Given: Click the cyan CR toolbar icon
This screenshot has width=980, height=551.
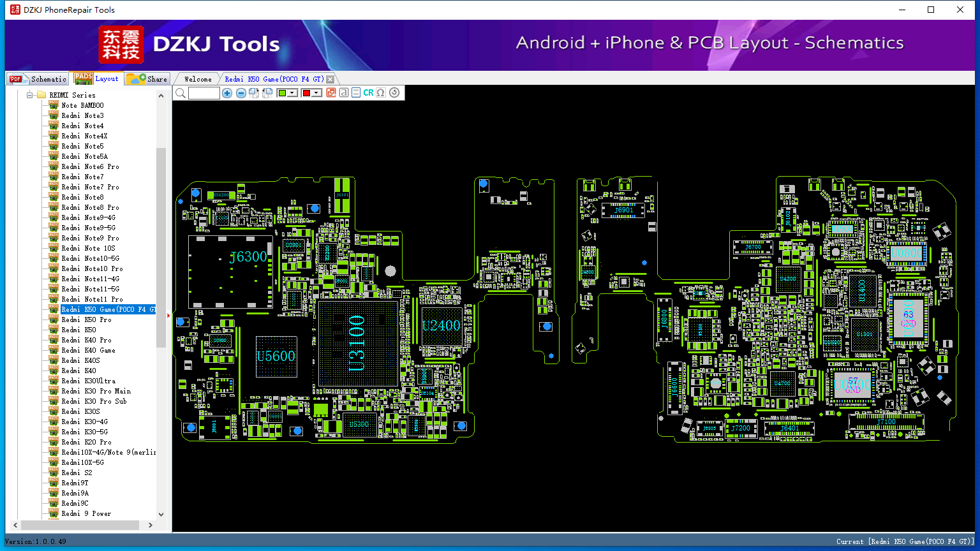Looking at the screenshot, I should [368, 93].
